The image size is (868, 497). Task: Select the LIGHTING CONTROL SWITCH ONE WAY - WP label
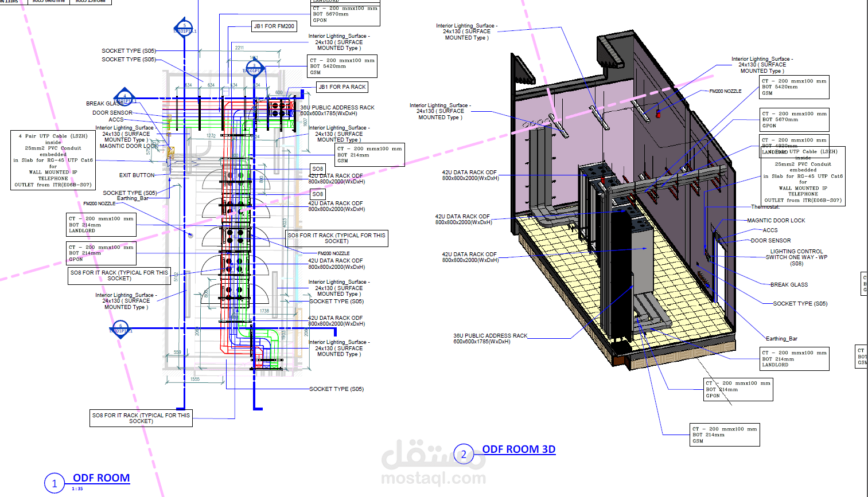[x=796, y=257]
